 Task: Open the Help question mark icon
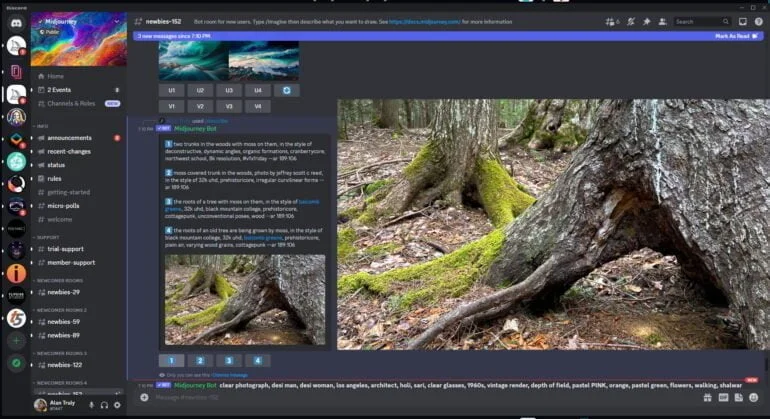[758, 21]
